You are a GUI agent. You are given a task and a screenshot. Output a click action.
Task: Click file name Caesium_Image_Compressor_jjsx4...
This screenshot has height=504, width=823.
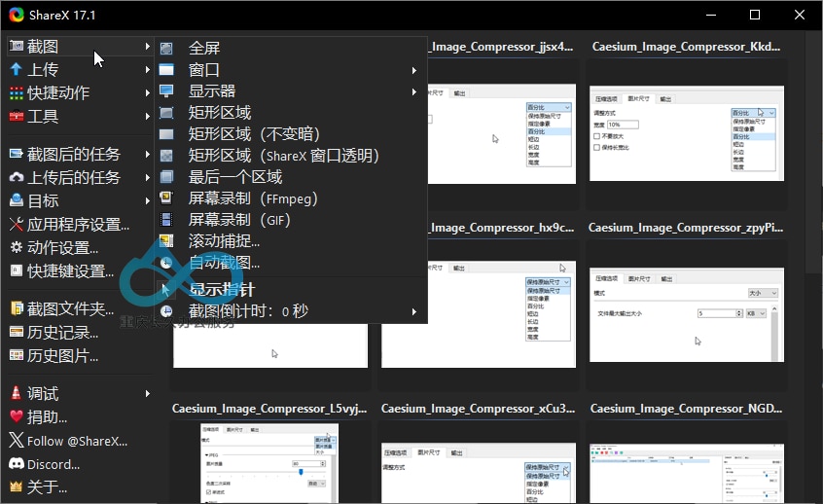(x=502, y=47)
